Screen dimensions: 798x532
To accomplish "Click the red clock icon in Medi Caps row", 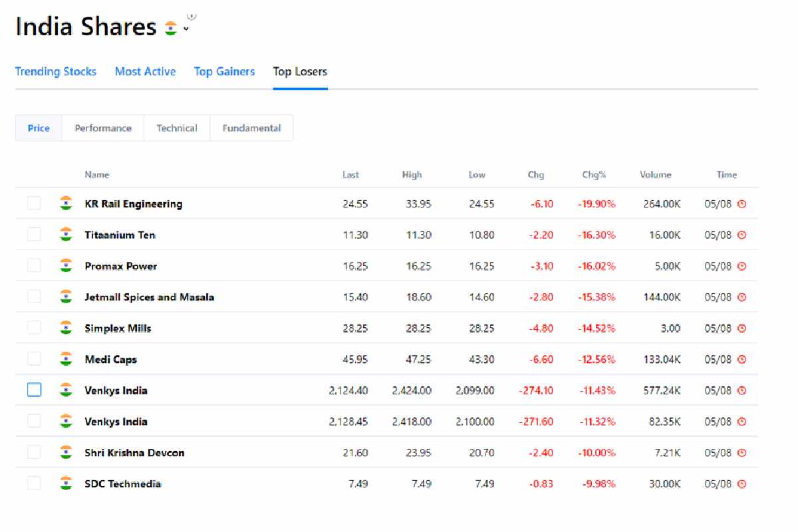I will click(x=742, y=359).
